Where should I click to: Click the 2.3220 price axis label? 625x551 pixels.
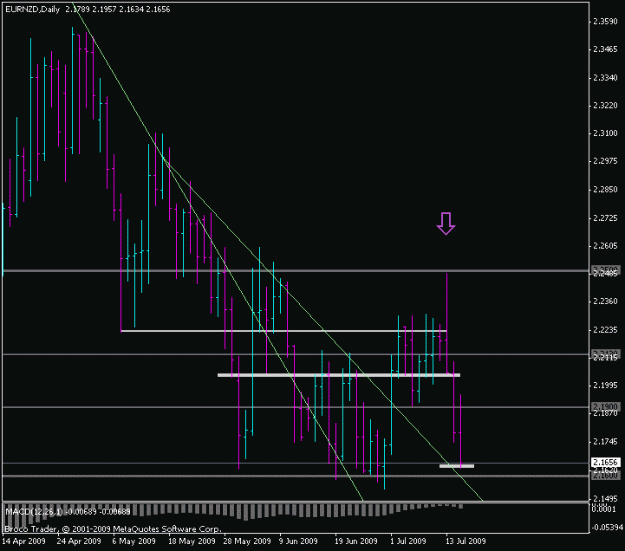coord(605,106)
